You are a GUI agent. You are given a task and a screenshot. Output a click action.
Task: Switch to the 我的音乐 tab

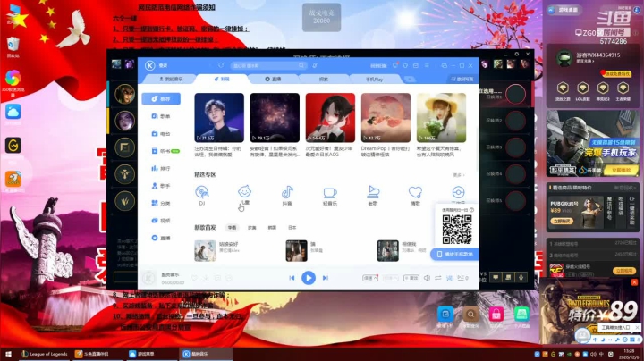click(171, 80)
